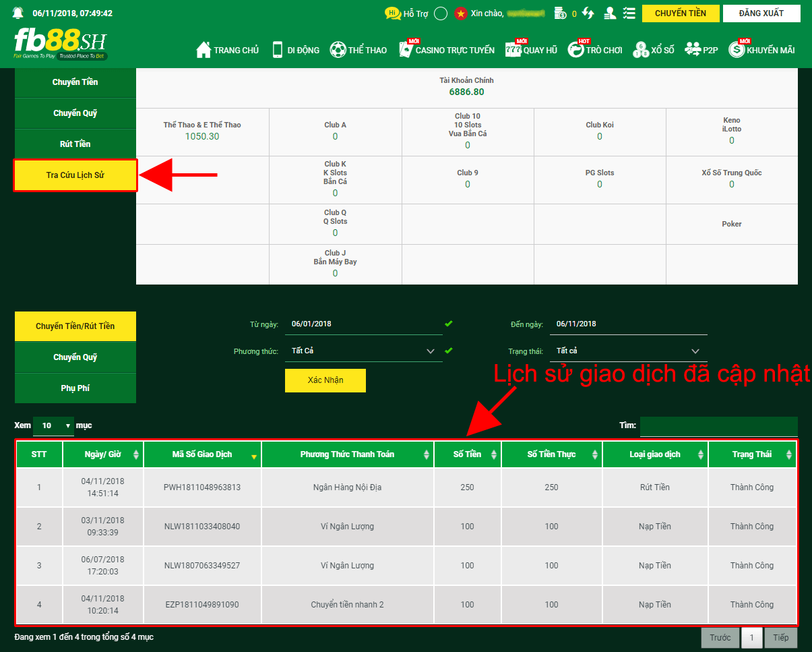Open the Xem entries-per-page dropdown

[x=53, y=425]
